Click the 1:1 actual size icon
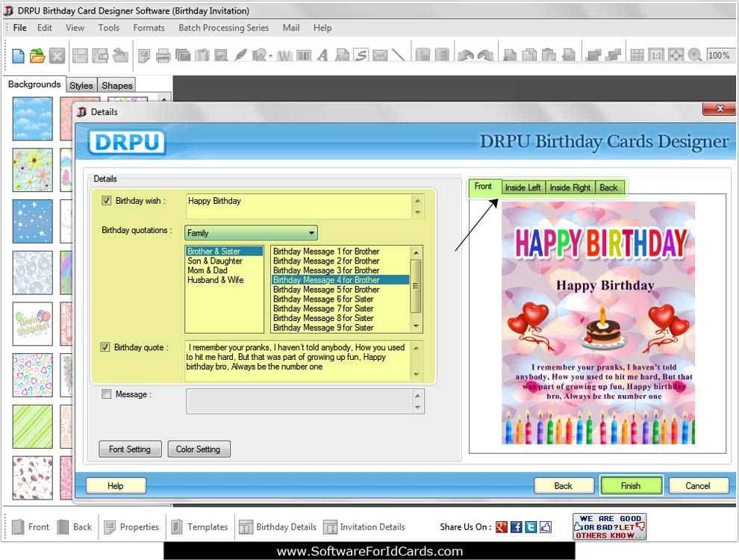Screen dimensions: 739x560 click(x=656, y=55)
